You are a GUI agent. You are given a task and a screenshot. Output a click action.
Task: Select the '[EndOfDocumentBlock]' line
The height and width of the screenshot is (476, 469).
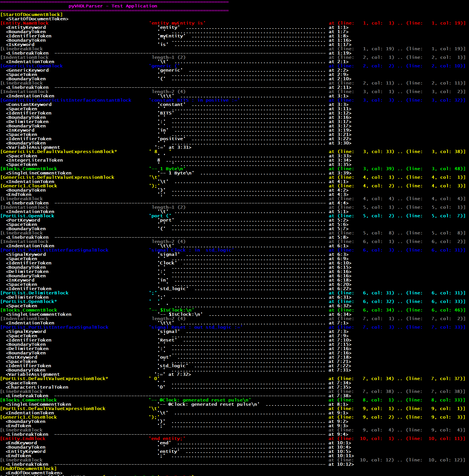(29, 469)
